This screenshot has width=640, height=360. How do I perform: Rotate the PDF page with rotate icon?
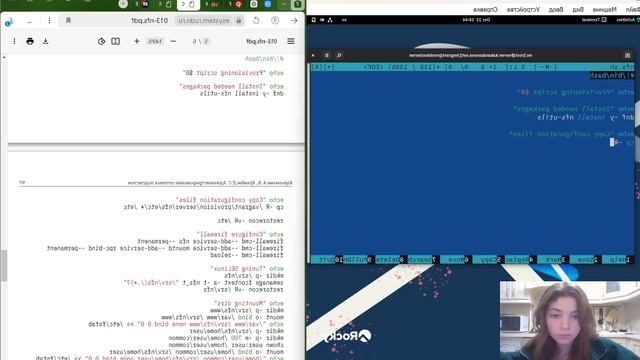[x=101, y=41]
